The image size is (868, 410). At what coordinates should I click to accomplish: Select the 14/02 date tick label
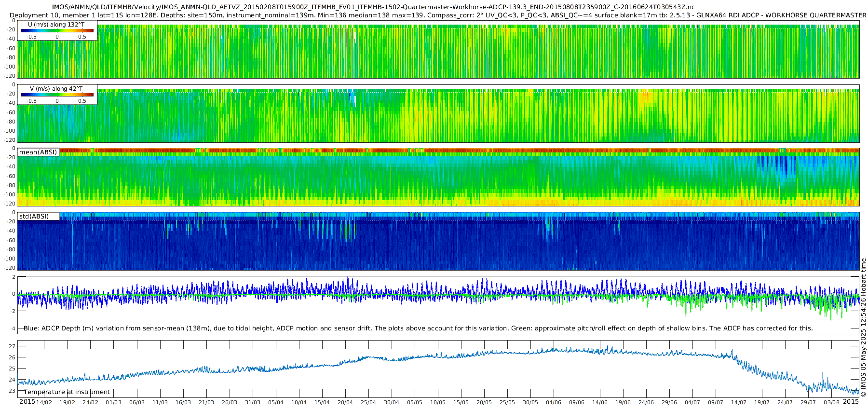(x=44, y=402)
